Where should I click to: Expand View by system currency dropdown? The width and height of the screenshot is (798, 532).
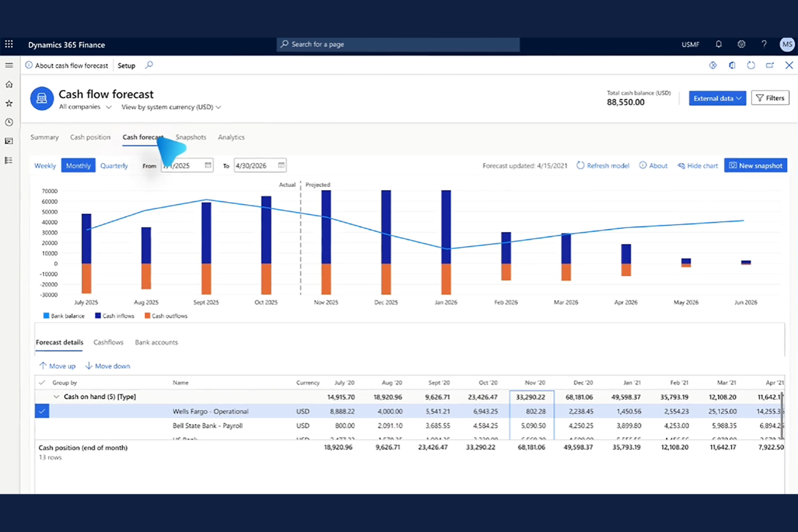point(171,107)
